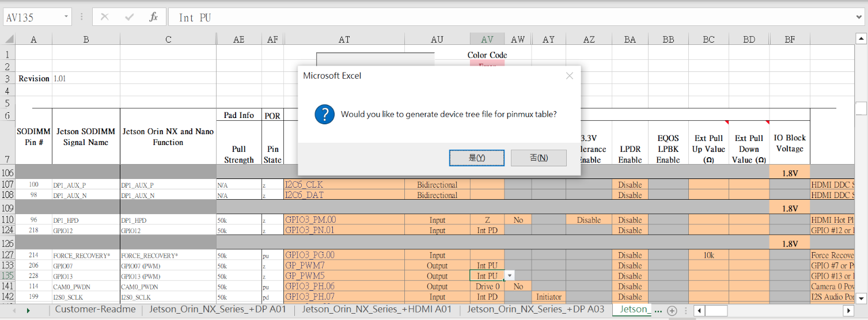Select column header BF
Image resolution: width=868 pixels, height=320 pixels.
point(790,39)
